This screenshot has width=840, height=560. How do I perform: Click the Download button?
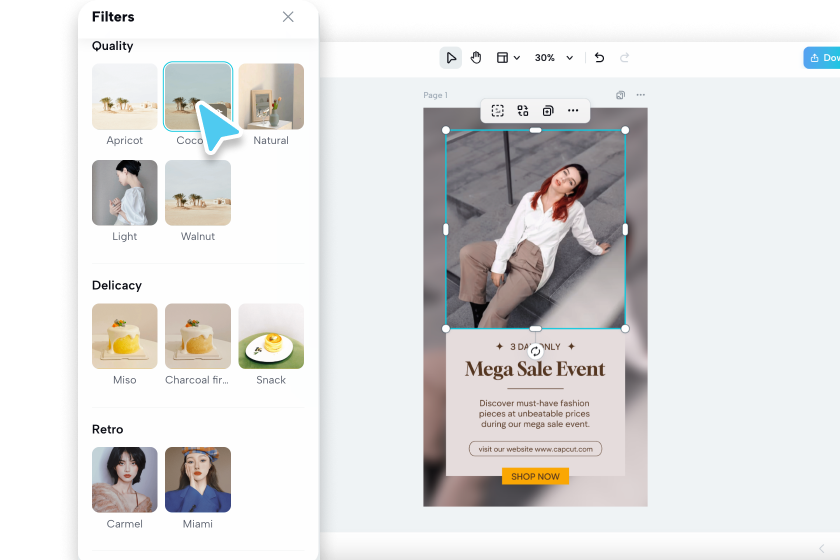pos(822,57)
